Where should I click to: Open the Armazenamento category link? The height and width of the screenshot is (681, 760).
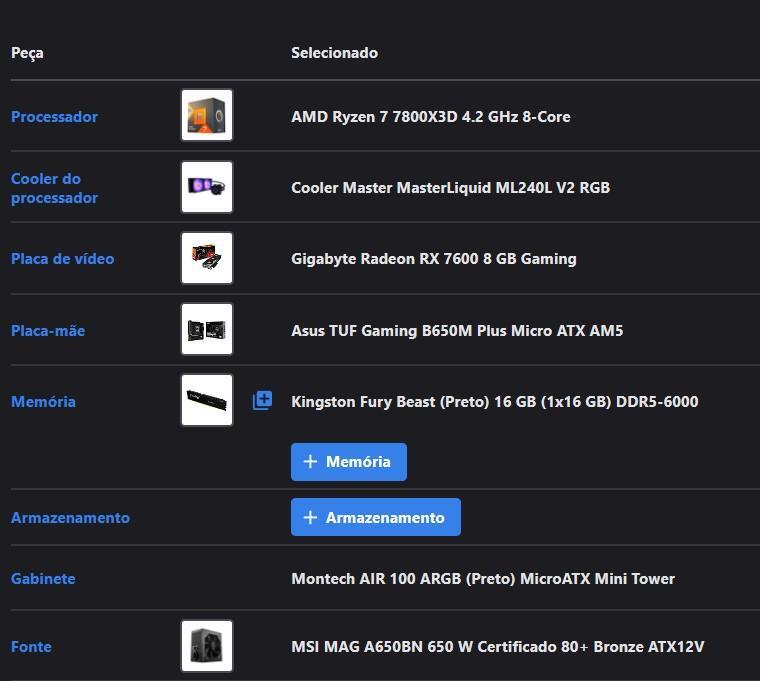tap(70, 518)
